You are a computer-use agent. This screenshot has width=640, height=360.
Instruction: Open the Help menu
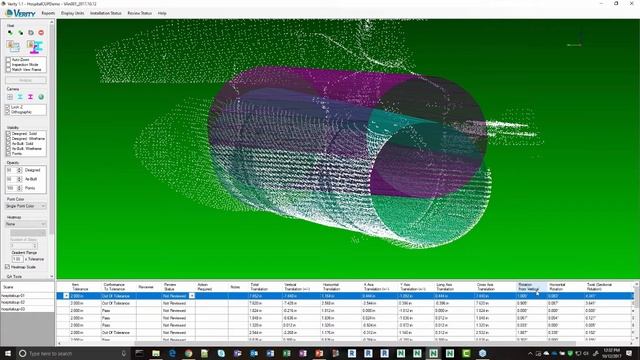pyautogui.click(x=162, y=13)
